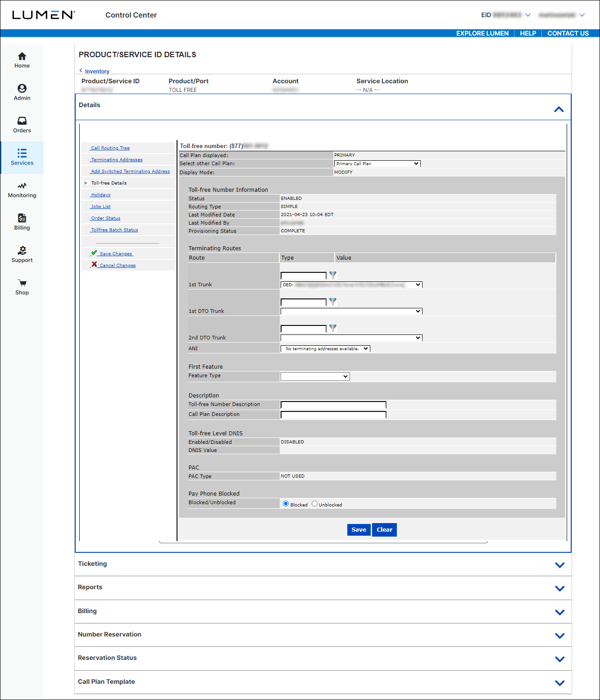Expand the Reservation Status section
Viewport: 600px width, 700px height.
click(x=560, y=659)
